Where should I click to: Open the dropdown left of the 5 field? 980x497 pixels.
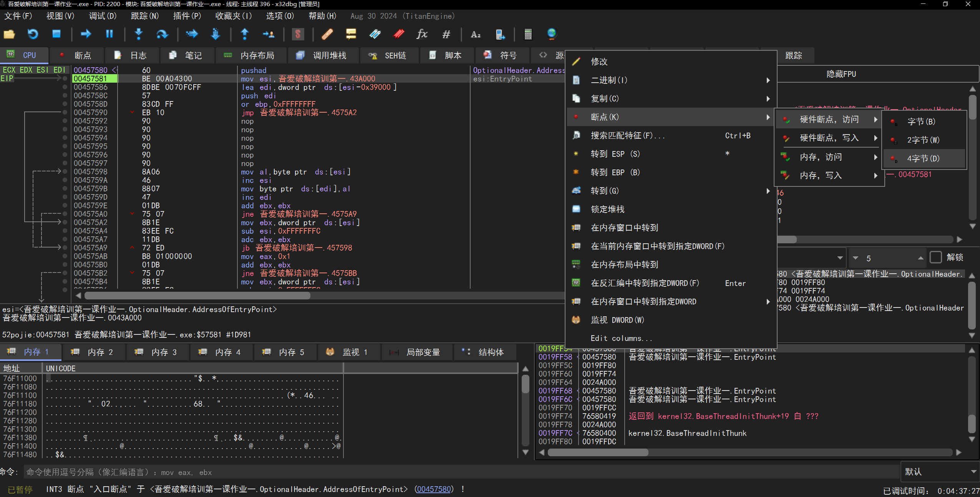coord(840,258)
